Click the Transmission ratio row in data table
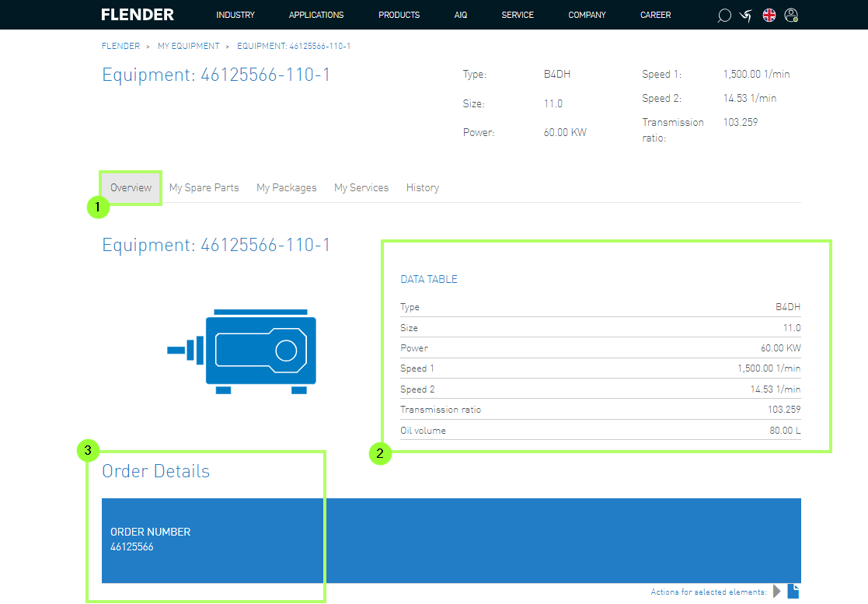 (600, 410)
